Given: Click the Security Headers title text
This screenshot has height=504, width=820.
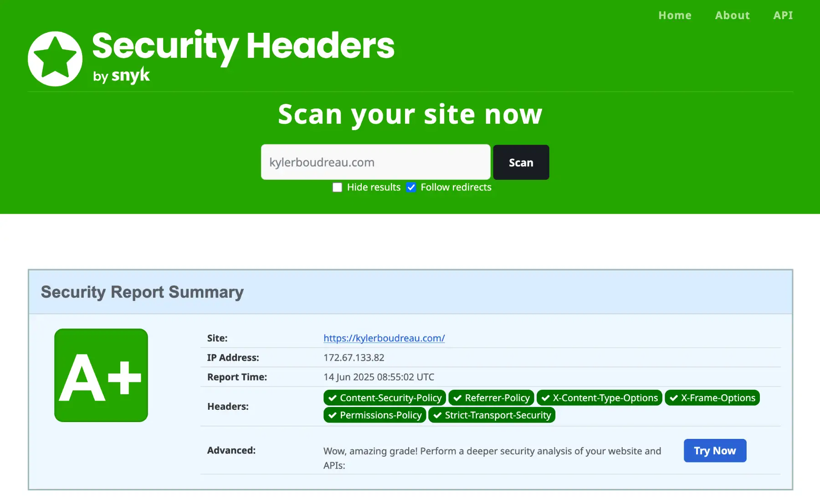Looking at the screenshot, I should 243,46.
